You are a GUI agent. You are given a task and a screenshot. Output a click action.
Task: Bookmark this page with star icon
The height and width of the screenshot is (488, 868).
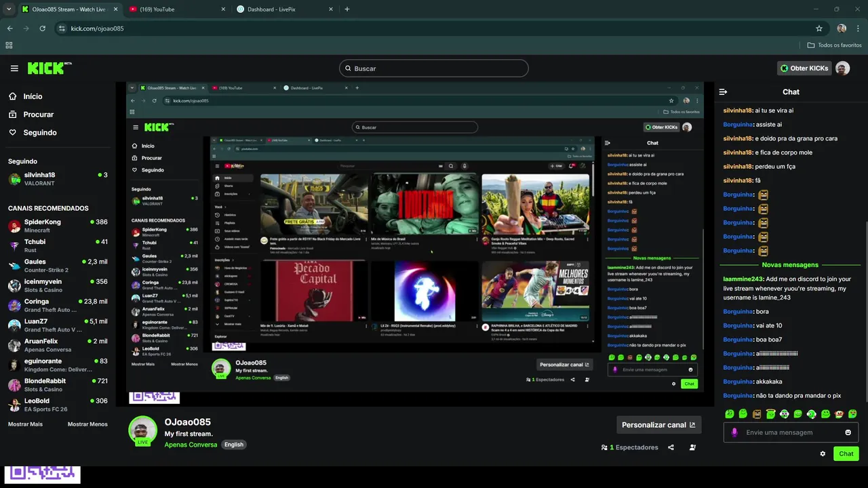coord(819,28)
